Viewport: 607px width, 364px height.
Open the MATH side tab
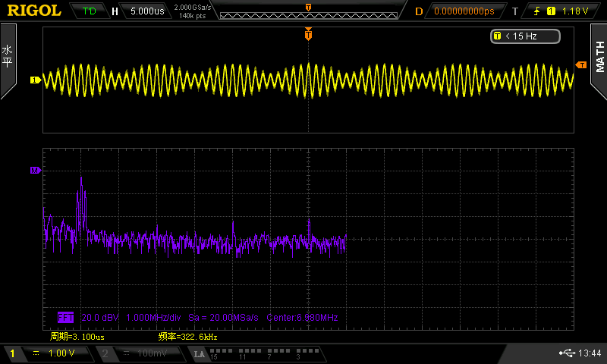click(x=599, y=61)
